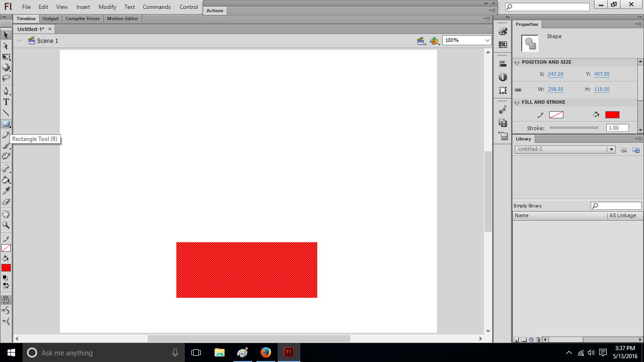Change the fill color swatch

pyautogui.click(x=612, y=114)
